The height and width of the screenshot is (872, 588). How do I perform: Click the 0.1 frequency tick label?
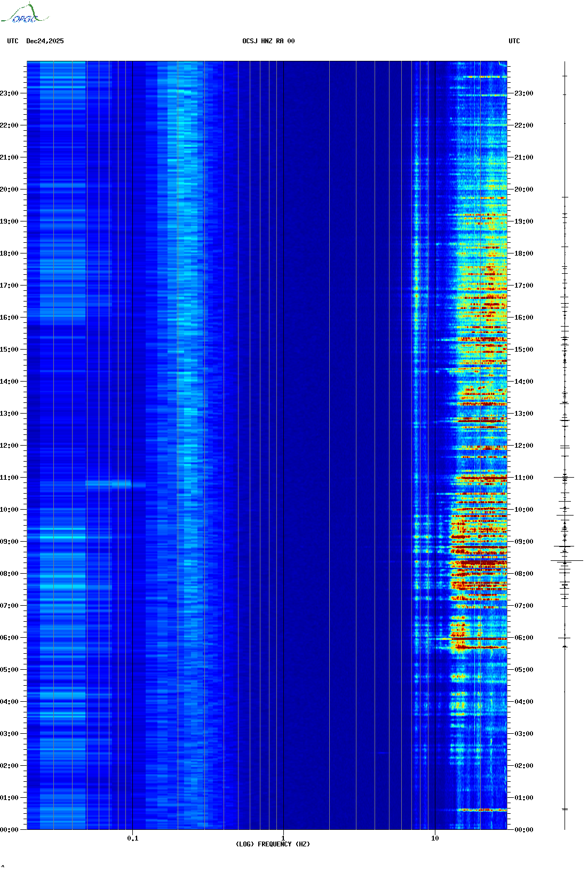click(x=132, y=838)
